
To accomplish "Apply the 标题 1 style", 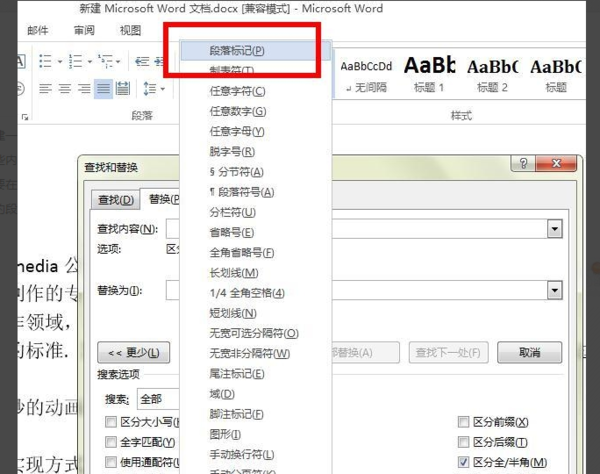I will (429, 76).
